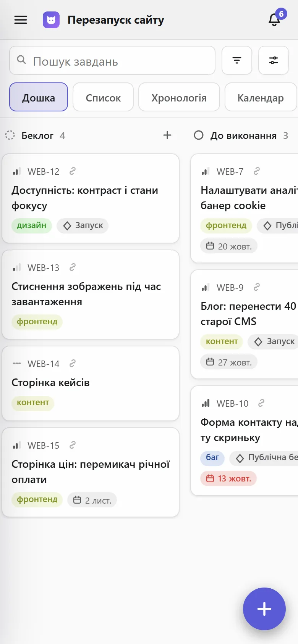Image resolution: width=298 pixels, height=644 pixels.
Task: Click the WEB-12 task ID
Action: click(44, 172)
